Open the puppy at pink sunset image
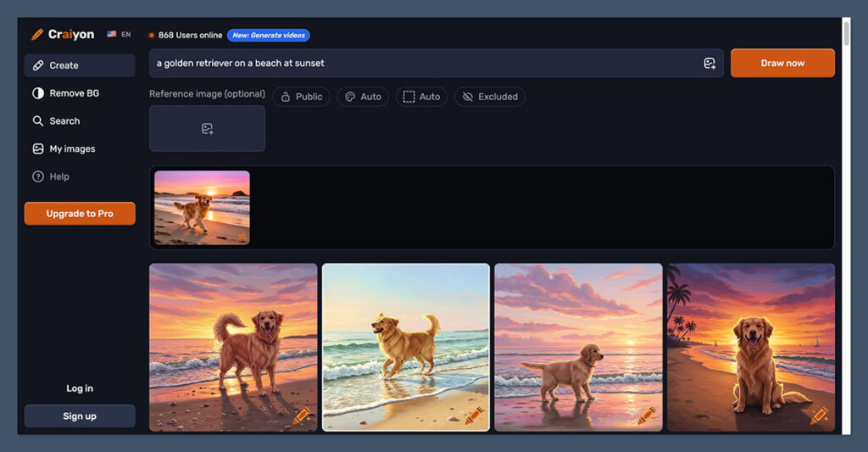Viewport: 868px width, 452px height. point(578,348)
